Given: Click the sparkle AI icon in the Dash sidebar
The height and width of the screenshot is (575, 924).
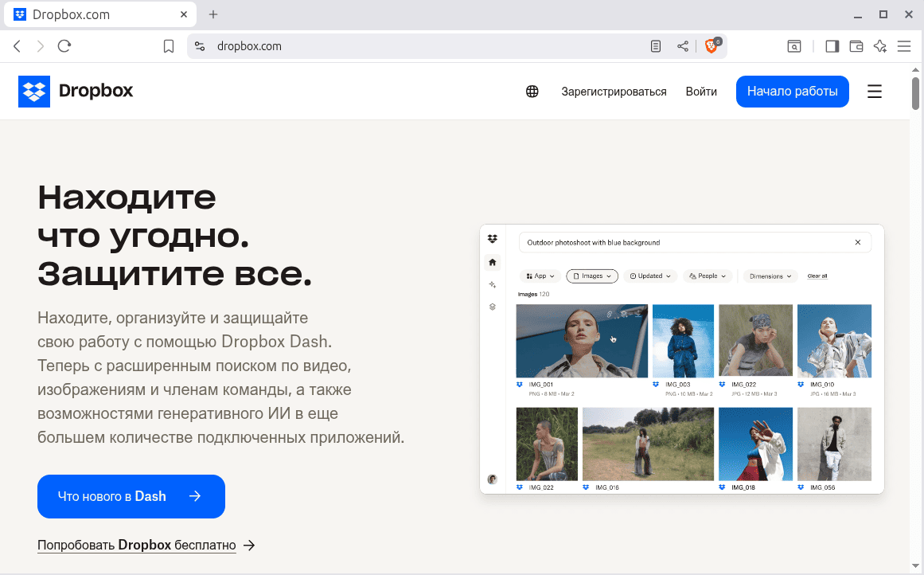Looking at the screenshot, I should coord(493,282).
